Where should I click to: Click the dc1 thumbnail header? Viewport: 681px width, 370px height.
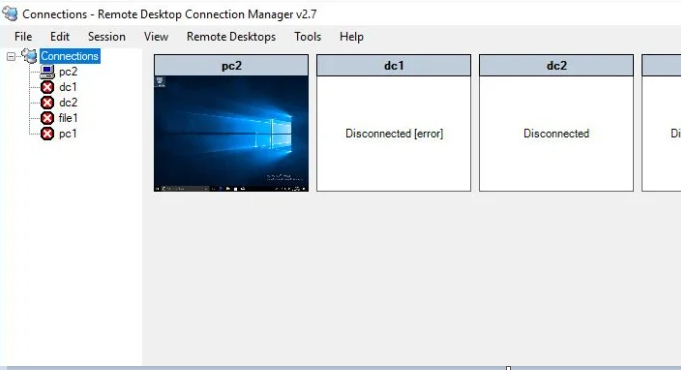(393, 65)
